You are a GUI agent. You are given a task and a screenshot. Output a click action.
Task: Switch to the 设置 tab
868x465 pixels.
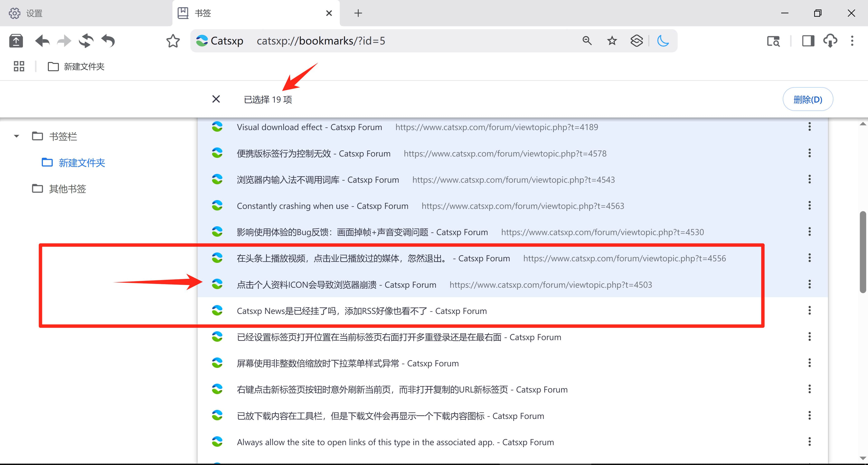pyautogui.click(x=86, y=13)
